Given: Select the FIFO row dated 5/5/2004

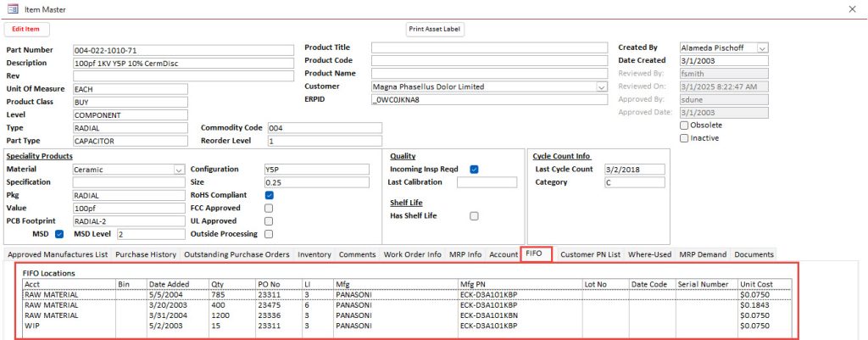Looking at the screenshot, I should point(407,294).
